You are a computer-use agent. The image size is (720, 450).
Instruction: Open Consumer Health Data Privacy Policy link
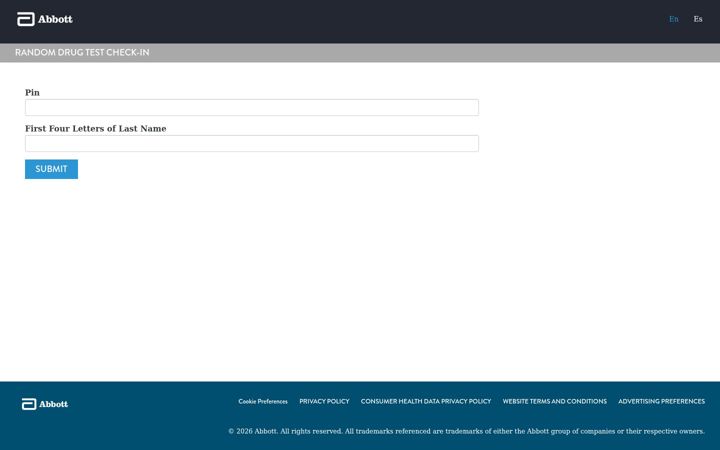pos(426,401)
